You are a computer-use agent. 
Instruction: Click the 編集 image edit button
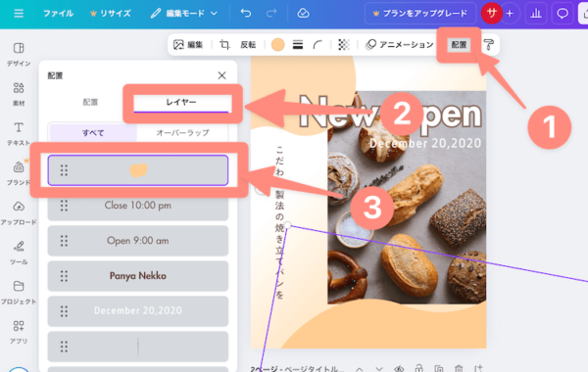pos(188,45)
